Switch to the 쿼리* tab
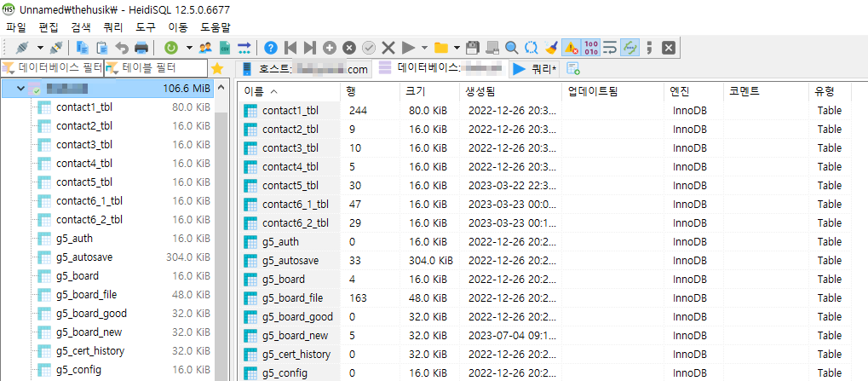 [x=535, y=69]
